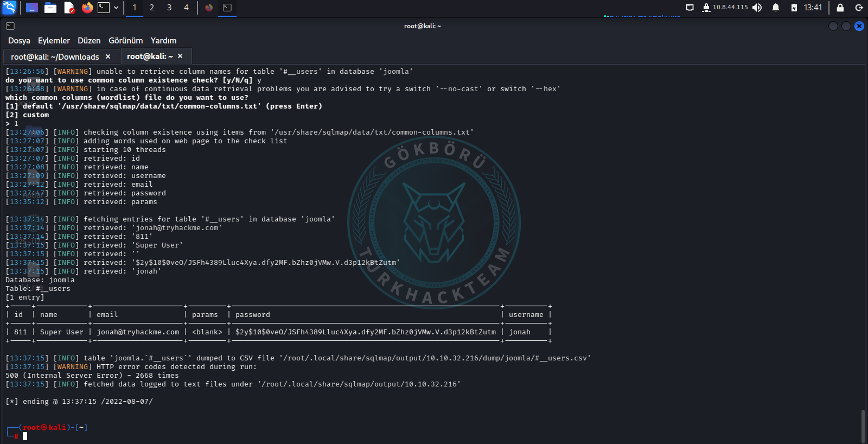Click the log out icon
The image size is (868, 444).
(859, 8)
